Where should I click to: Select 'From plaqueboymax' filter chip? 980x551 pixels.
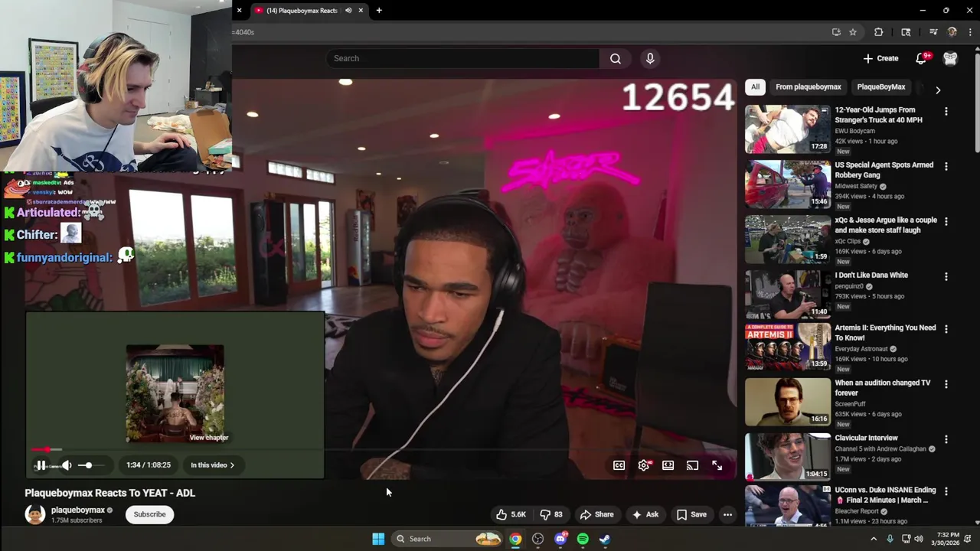click(x=808, y=87)
